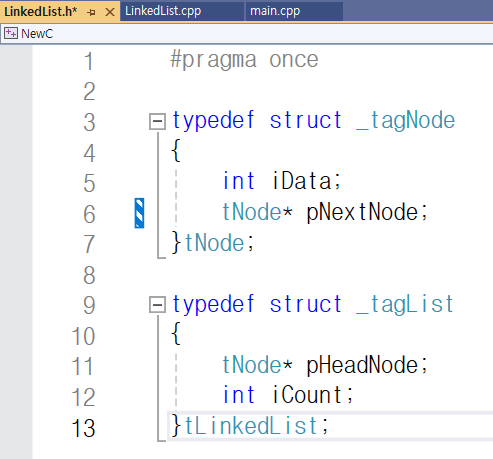493x459 pixels.
Task: Click the '_tagList' struct name
Action: tap(405, 304)
